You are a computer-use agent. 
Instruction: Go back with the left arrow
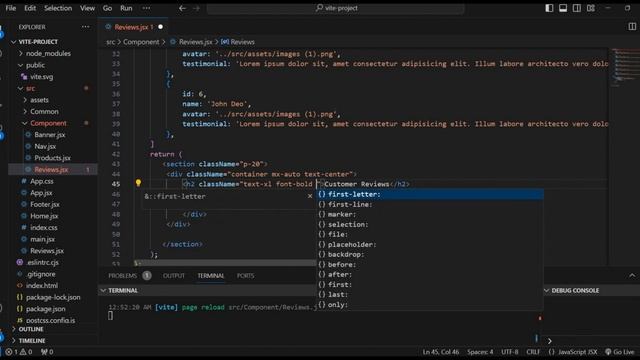click(182, 8)
